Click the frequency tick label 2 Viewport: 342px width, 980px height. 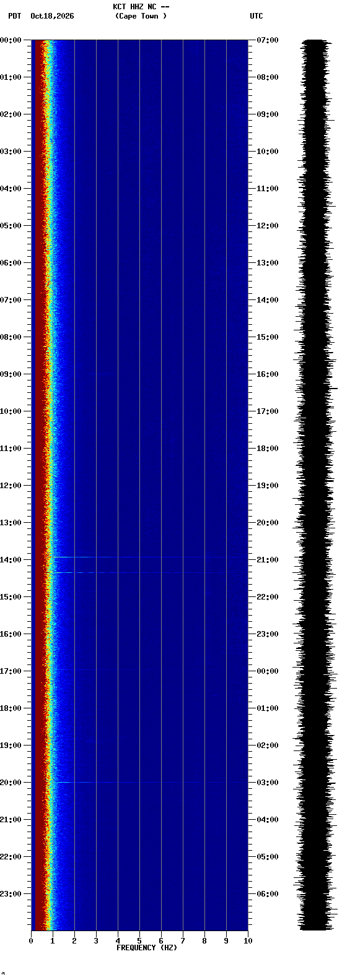pyautogui.click(x=74, y=941)
